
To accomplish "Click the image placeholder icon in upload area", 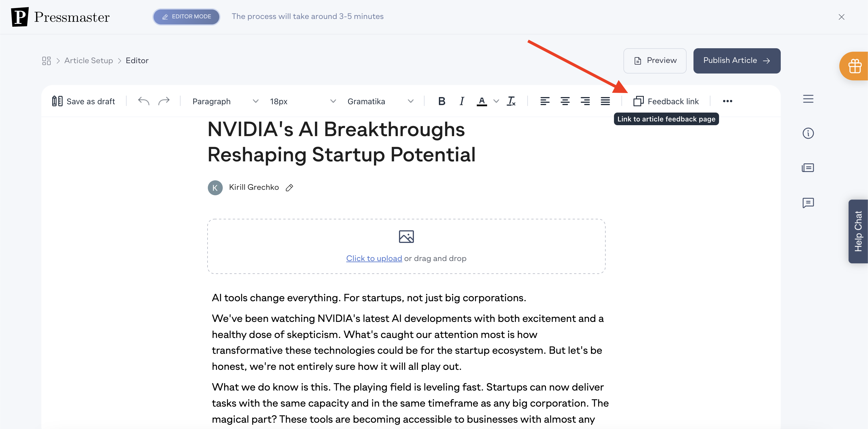I will (406, 237).
